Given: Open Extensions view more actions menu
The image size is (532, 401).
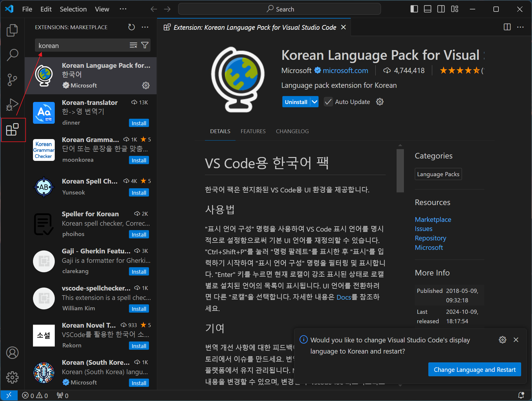Looking at the screenshot, I should pyautogui.click(x=145, y=27).
